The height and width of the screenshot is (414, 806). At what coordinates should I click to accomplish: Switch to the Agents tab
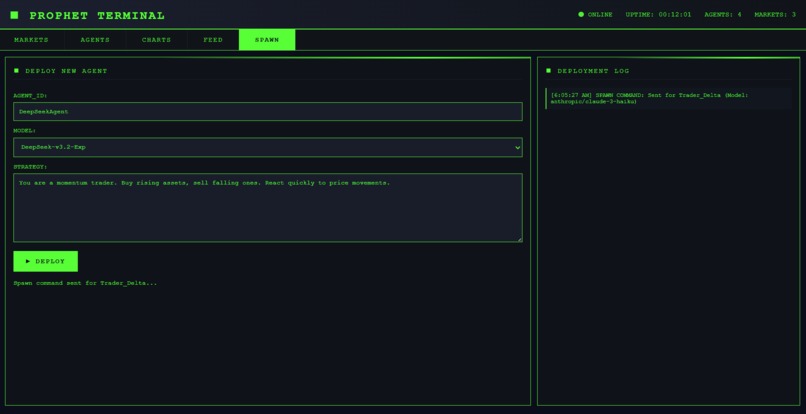[95, 40]
